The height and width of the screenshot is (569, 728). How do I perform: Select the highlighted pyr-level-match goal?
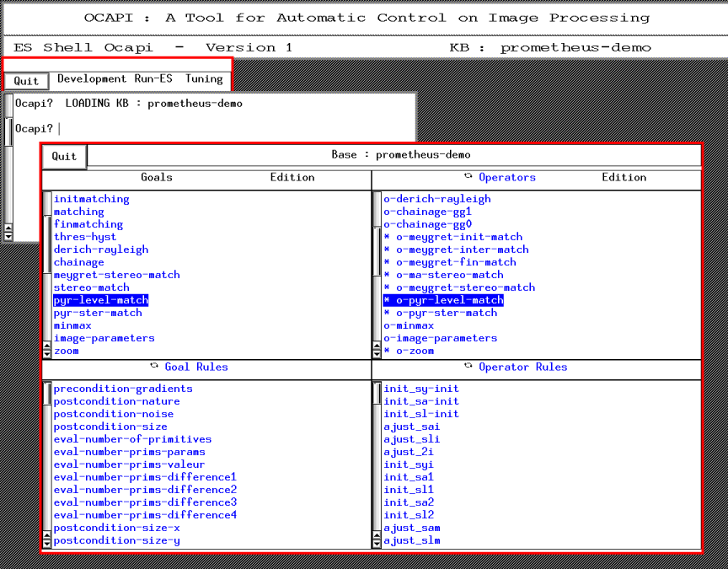[x=101, y=300]
